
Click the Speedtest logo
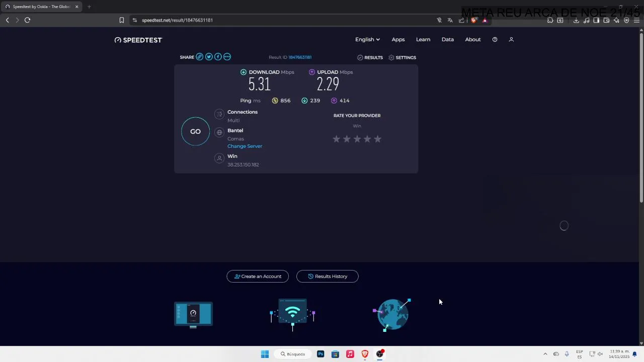[138, 40]
